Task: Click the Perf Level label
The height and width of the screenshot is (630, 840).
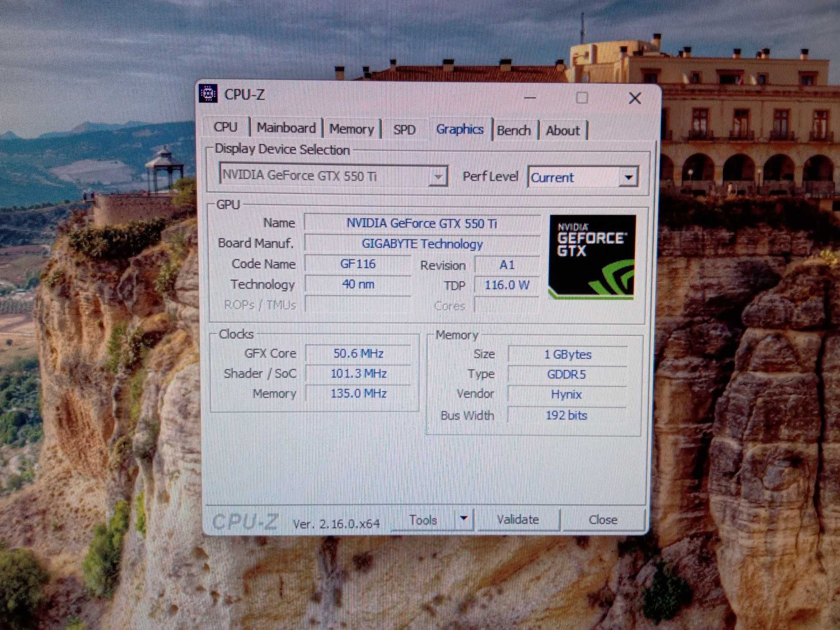Action: pos(490,176)
